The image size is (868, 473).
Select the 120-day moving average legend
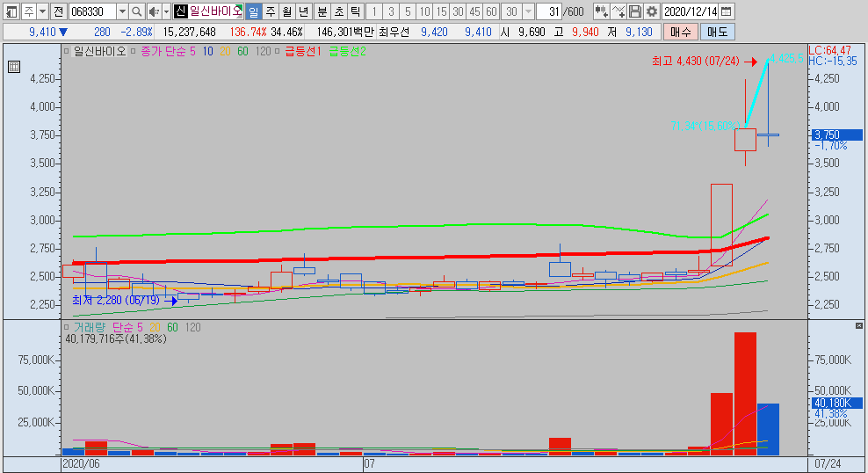point(263,52)
